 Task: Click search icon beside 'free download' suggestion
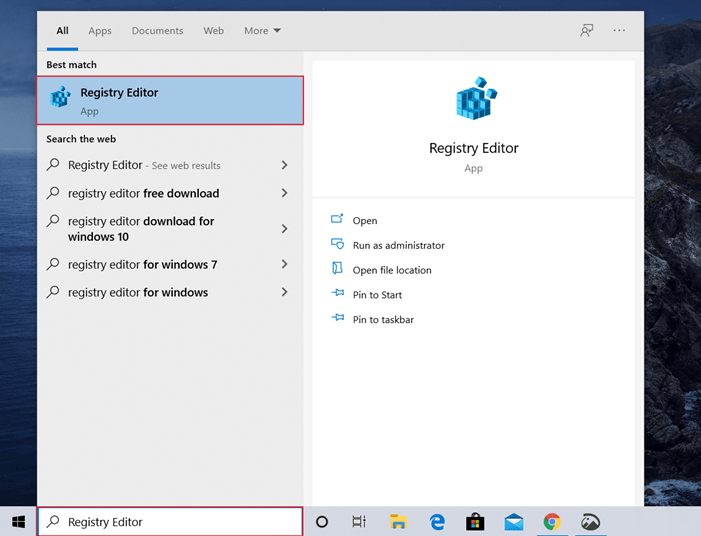pyautogui.click(x=53, y=193)
